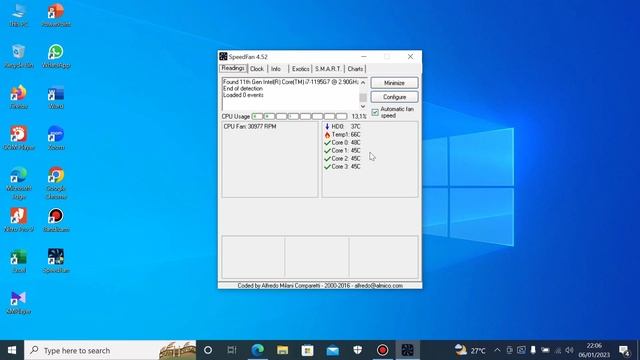The width and height of the screenshot is (640, 360).
Task: Open Task View on the taskbar
Action: pyautogui.click(x=232, y=350)
